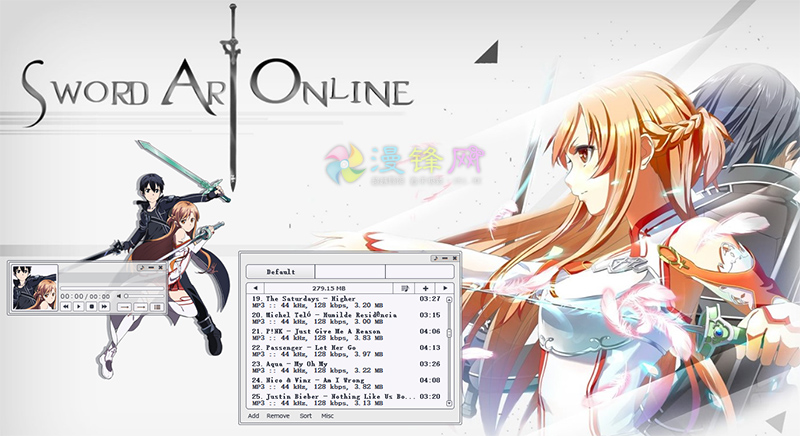The width and height of the screenshot is (800, 436).
Task: Open the Sort menu in playlist
Action: [306, 416]
